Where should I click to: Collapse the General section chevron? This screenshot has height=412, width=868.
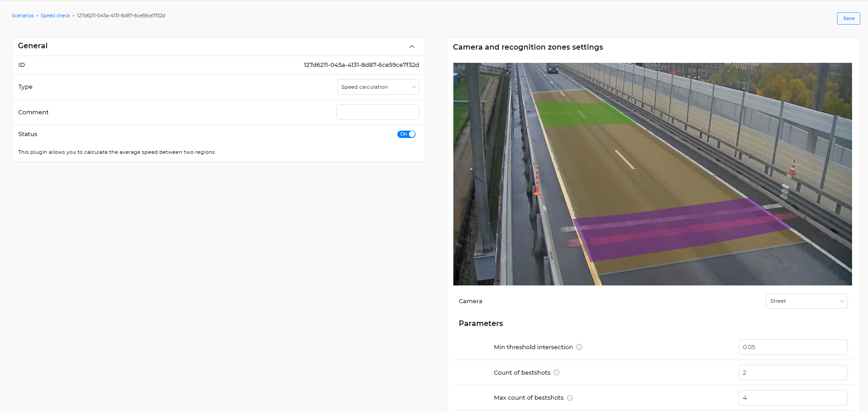click(411, 46)
